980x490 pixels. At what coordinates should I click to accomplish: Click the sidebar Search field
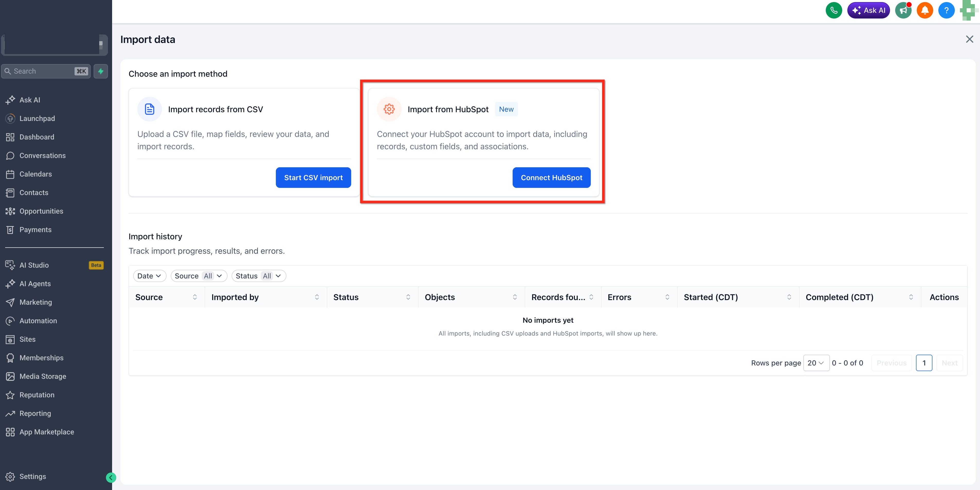[x=46, y=71]
